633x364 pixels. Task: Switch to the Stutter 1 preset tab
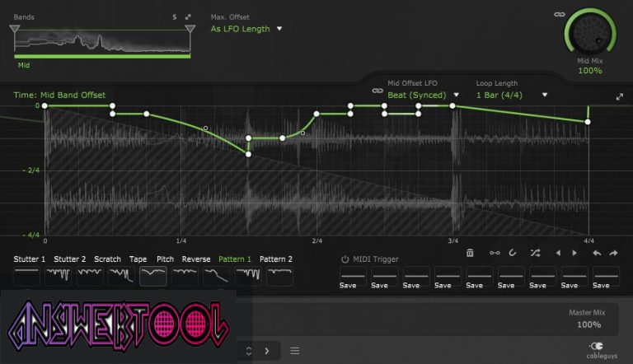coord(30,259)
